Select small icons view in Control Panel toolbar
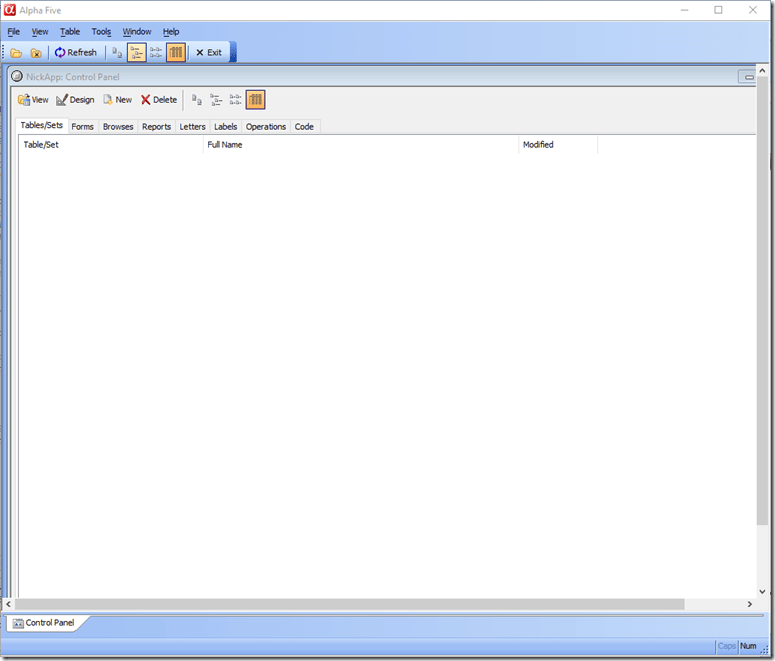Screen dimensions: 775x661 coord(236,100)
